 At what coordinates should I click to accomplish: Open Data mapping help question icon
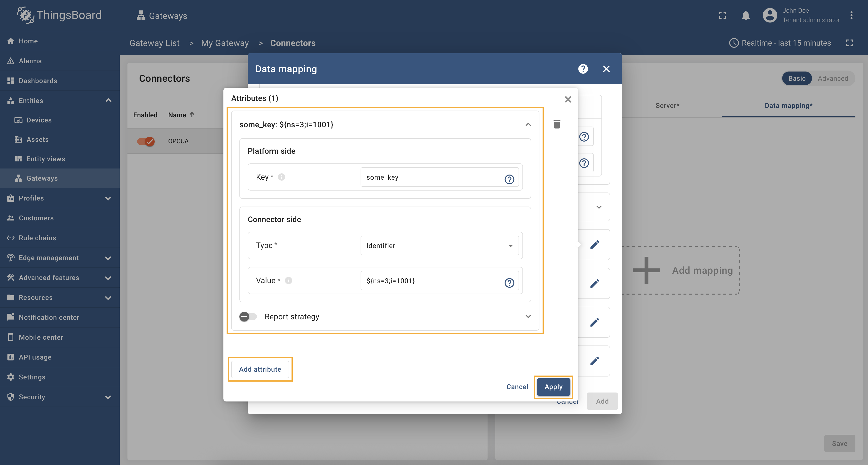tap(583, 69)
